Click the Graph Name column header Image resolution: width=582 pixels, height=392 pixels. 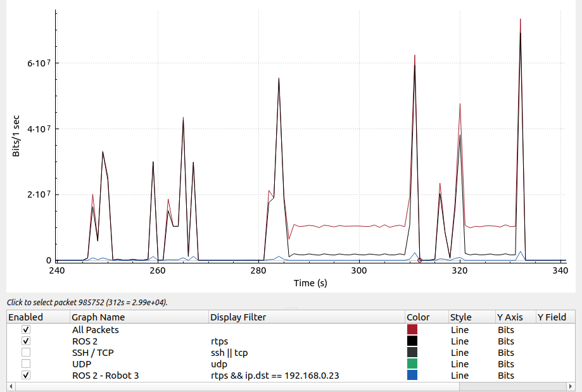(98, 317)
